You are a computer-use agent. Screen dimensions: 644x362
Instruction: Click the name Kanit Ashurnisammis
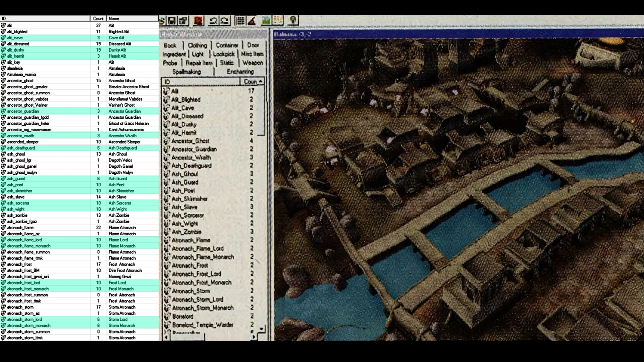point(126,130)
